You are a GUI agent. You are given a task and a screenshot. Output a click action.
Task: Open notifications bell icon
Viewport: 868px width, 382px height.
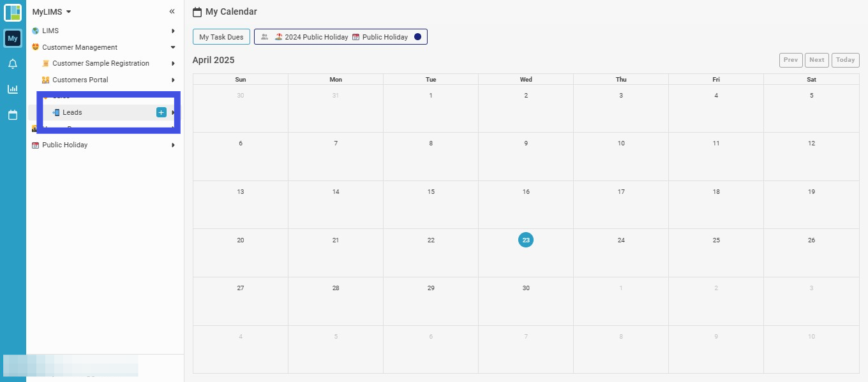[x=13, y=64]
